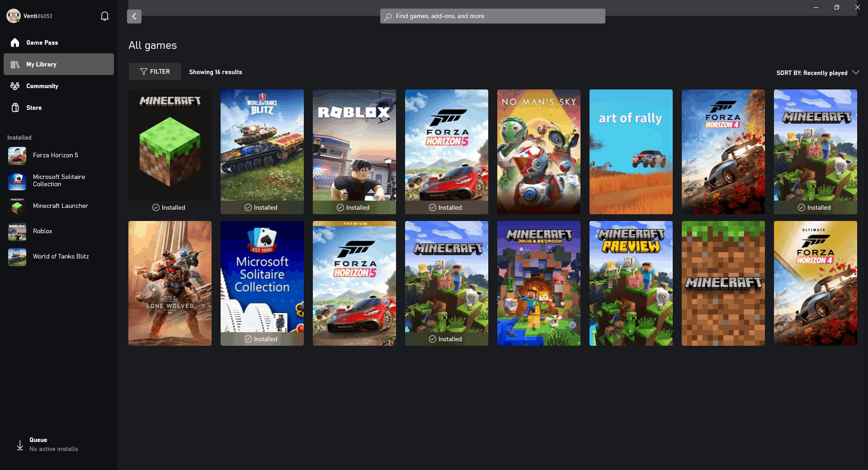Open the Forza Horizon 4 tile in the top row

(723, 152)
